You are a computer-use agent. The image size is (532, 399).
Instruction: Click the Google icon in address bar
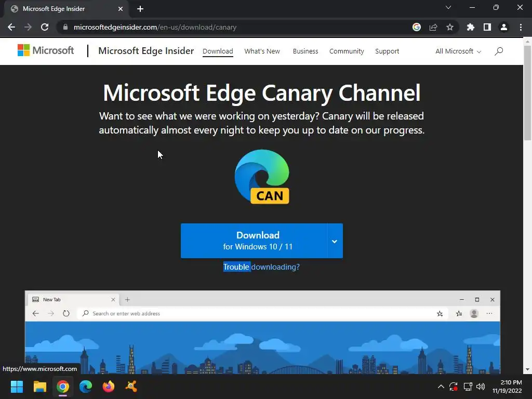(x=417, y=27)
